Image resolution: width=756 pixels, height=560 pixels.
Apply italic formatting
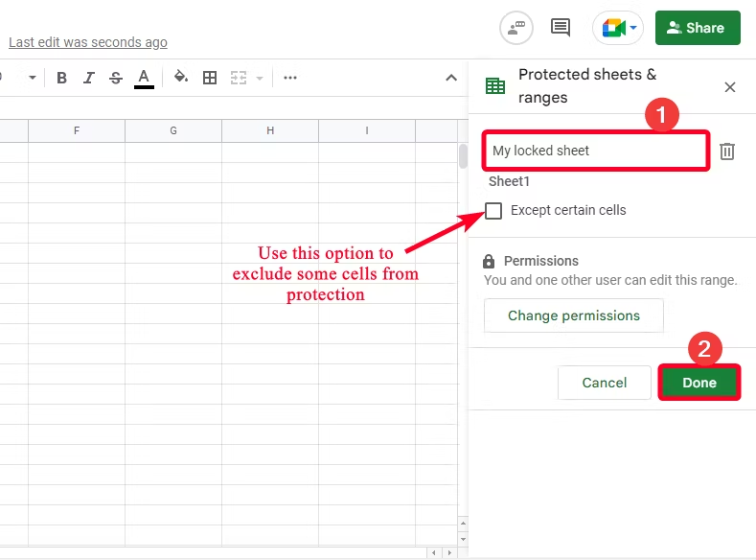point(89,78)
